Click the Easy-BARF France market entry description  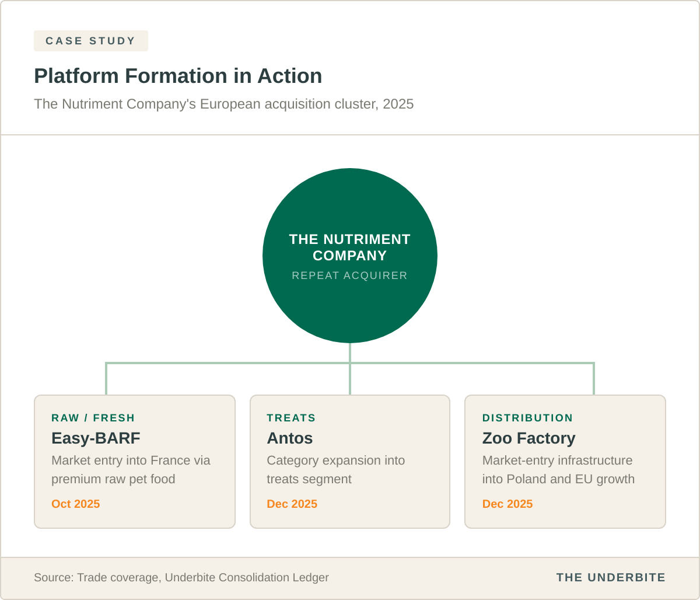pos(131,470)
